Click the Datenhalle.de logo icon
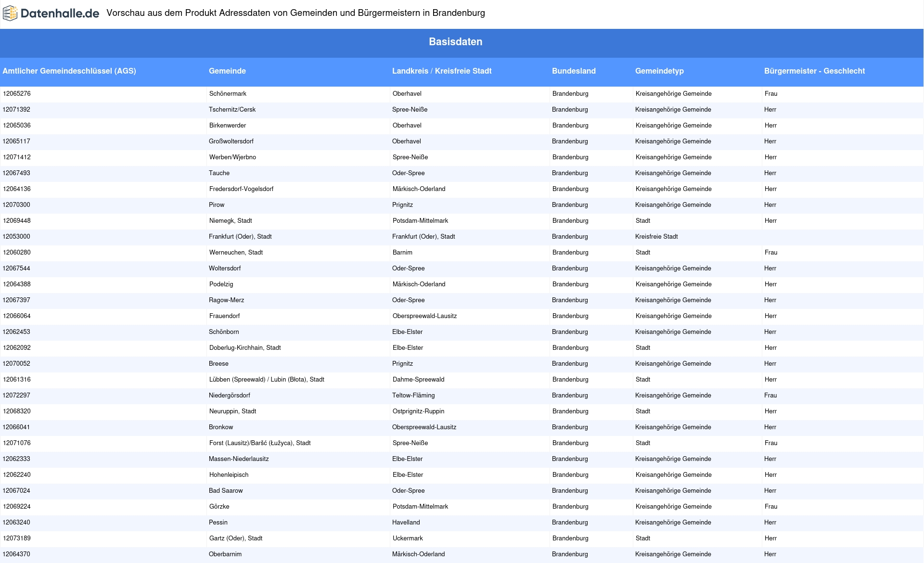This screenshot has height=563, width=924. [x=10, y=13]
